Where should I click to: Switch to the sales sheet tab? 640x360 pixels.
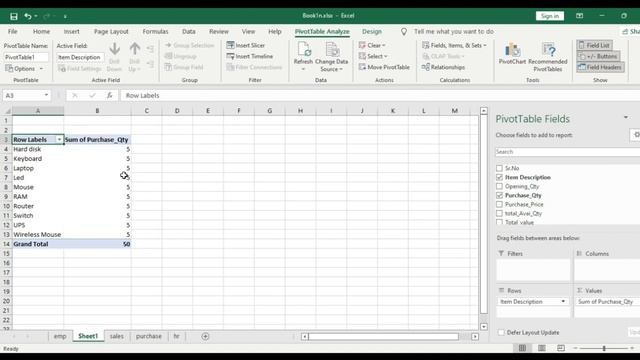pyautogui.click(x=116, y=336)
